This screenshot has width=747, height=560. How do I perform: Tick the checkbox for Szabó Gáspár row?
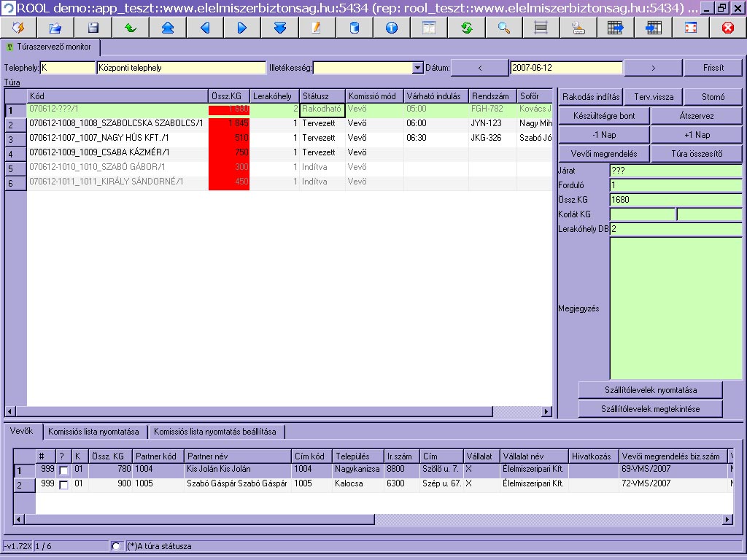point(63,485)
